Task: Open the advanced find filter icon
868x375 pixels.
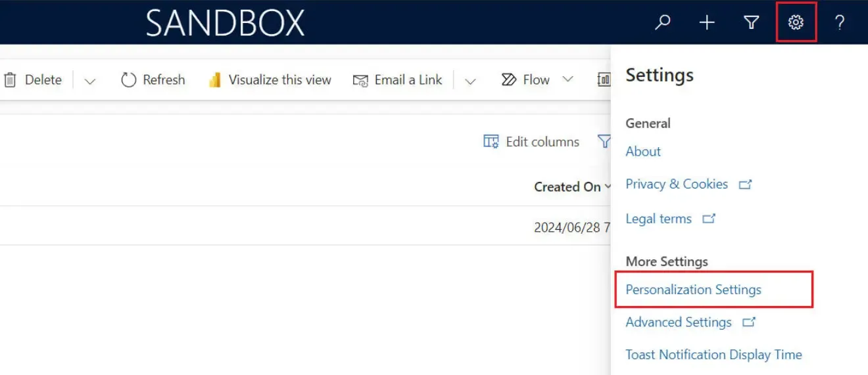Action: click(751, 23)
